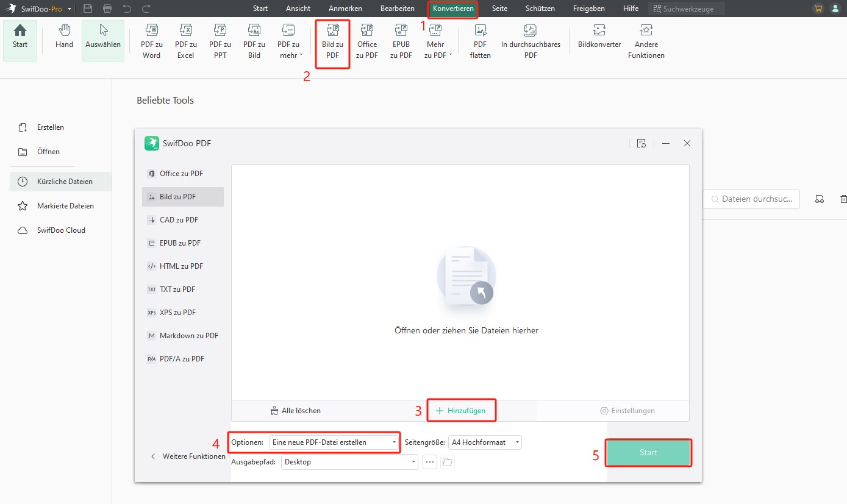Select Markdown zu PDF in dialog list
The width and height of the screenshot is (847, 504).
(183, 336)
